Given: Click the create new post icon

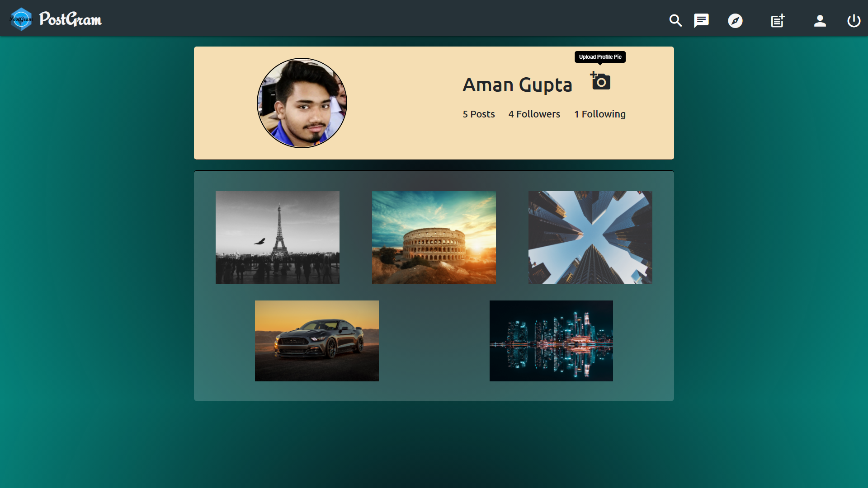Looking at the screenshot, I should 778,21.
